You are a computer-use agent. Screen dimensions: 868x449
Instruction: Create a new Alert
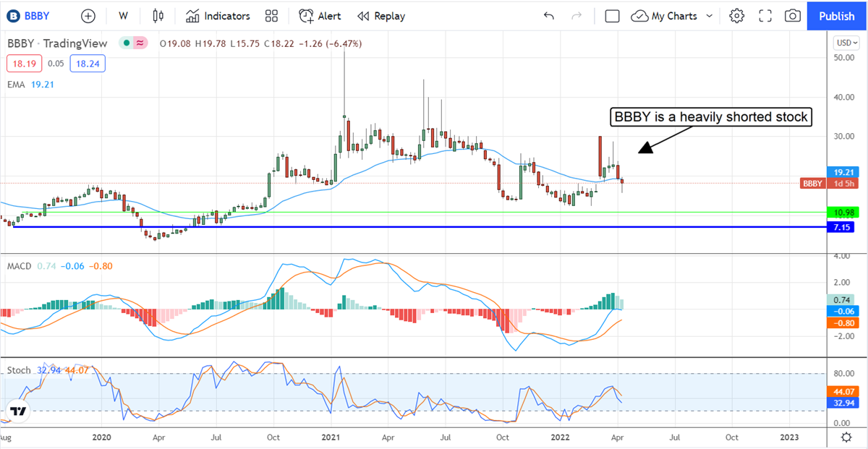320,16
